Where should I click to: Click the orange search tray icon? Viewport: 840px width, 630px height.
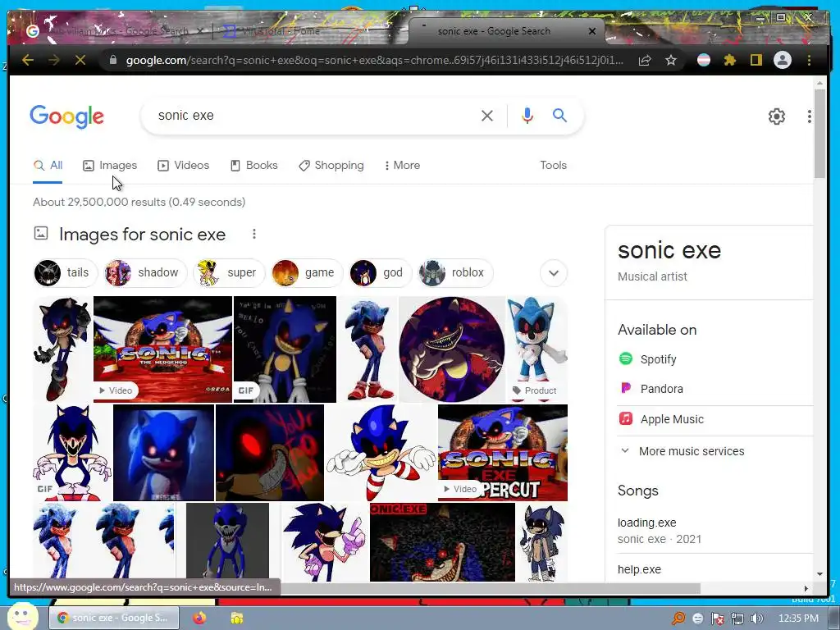click(x=678, y=619)
